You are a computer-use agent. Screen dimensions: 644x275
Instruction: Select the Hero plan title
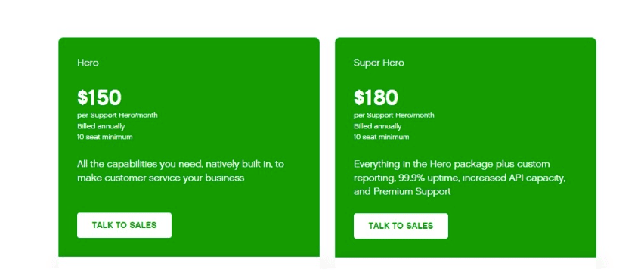click(x=88, y=63)
